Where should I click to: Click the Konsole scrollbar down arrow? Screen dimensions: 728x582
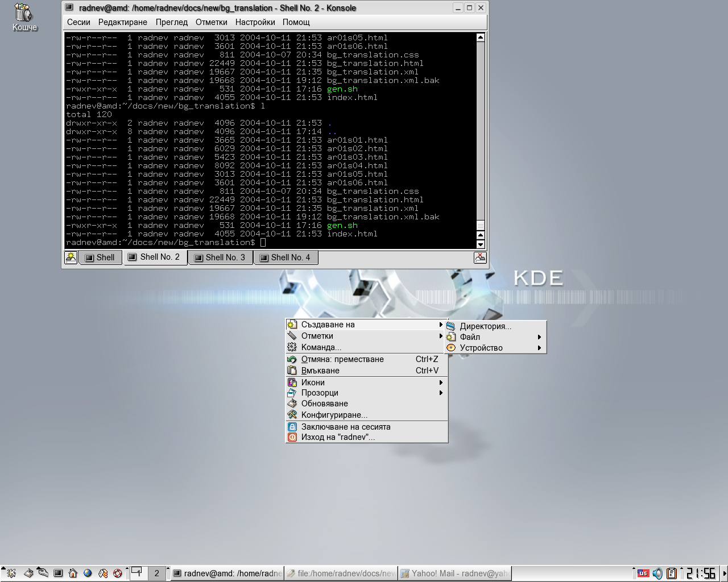[481, 244]
